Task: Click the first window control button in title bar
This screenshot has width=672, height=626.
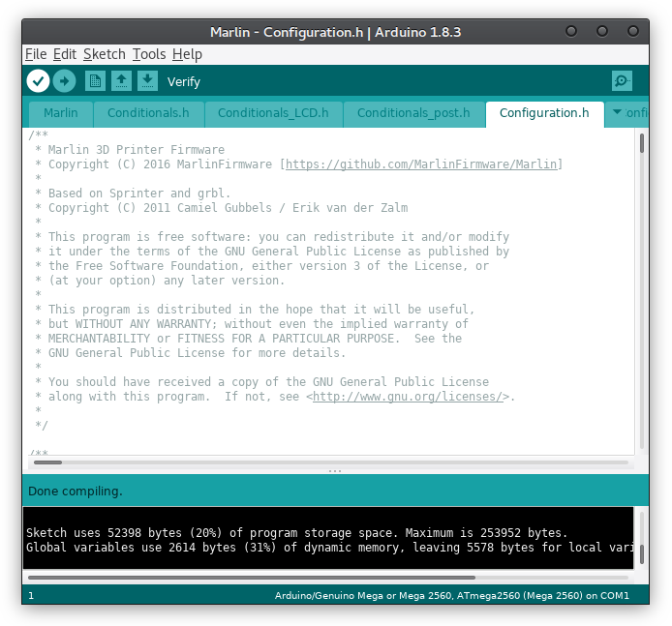Action: (x=571, y=31)
